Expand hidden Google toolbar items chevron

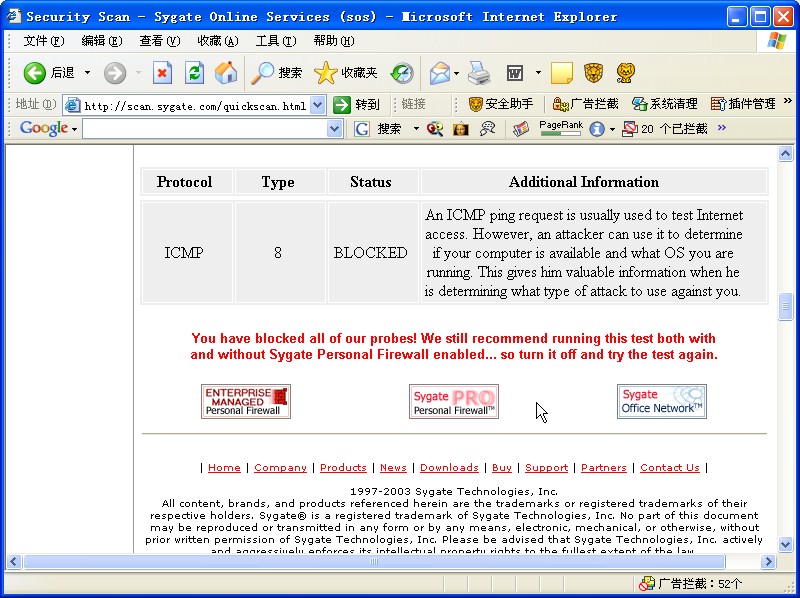(x=721, y=128)
